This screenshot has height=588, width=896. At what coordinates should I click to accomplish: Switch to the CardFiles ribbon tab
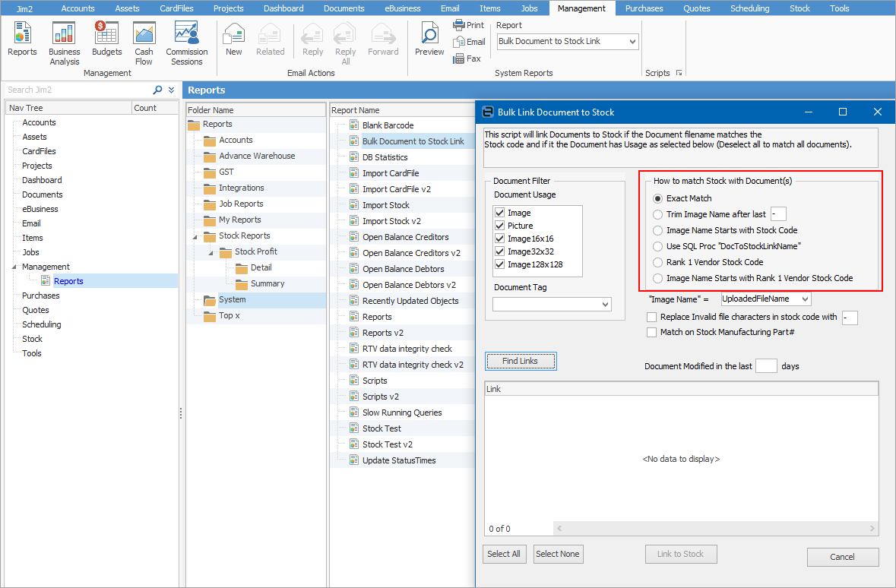coord(176,8)
